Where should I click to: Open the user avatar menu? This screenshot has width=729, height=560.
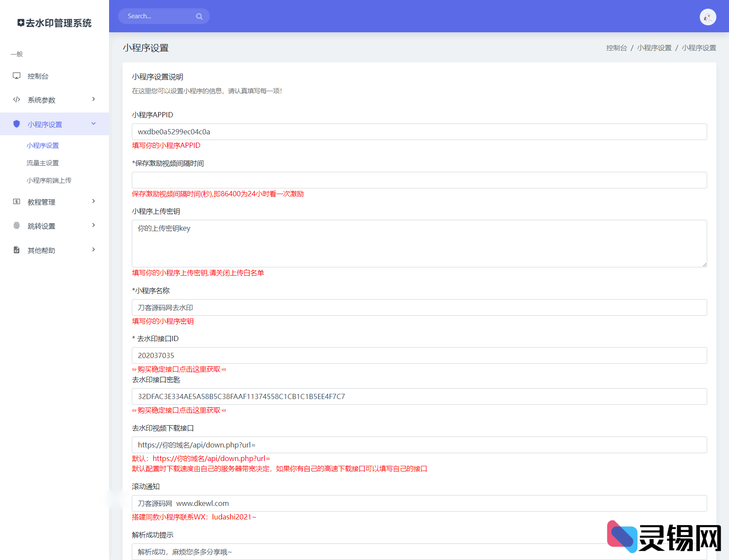click(x=708, y=17)
